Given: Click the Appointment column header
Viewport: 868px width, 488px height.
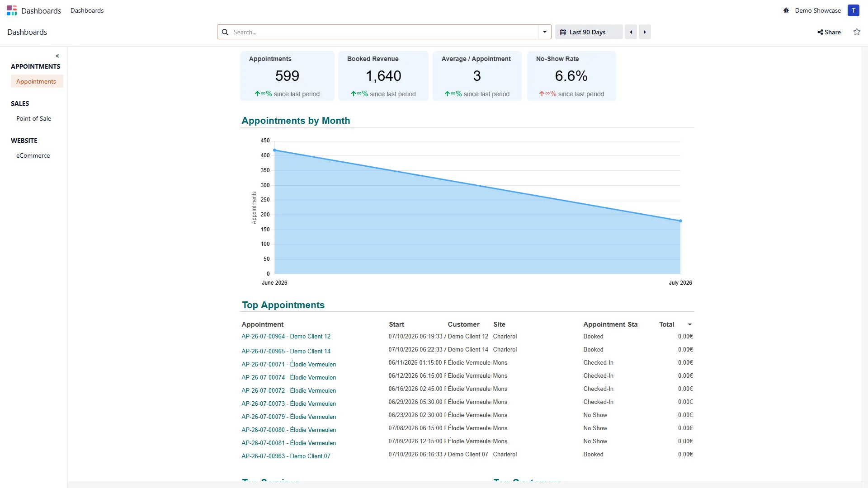Looking at the screenshot, I should [x=262, y=324].
